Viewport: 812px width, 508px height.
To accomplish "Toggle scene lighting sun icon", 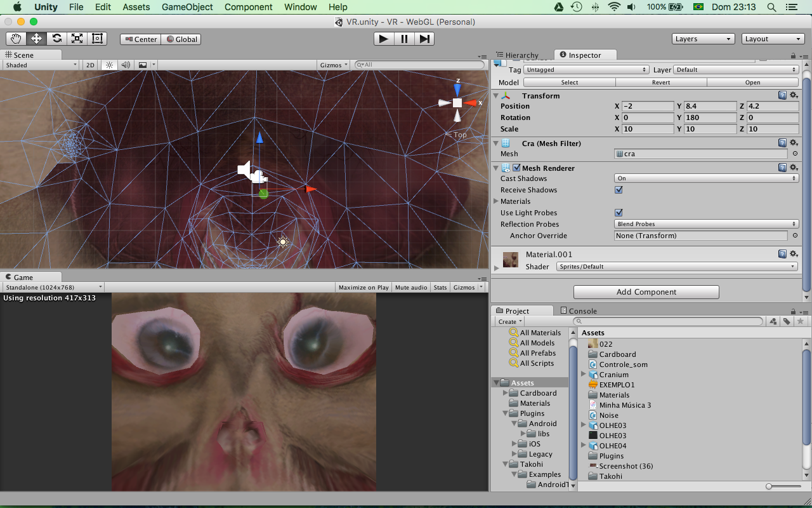I will [x=109, y=65].
